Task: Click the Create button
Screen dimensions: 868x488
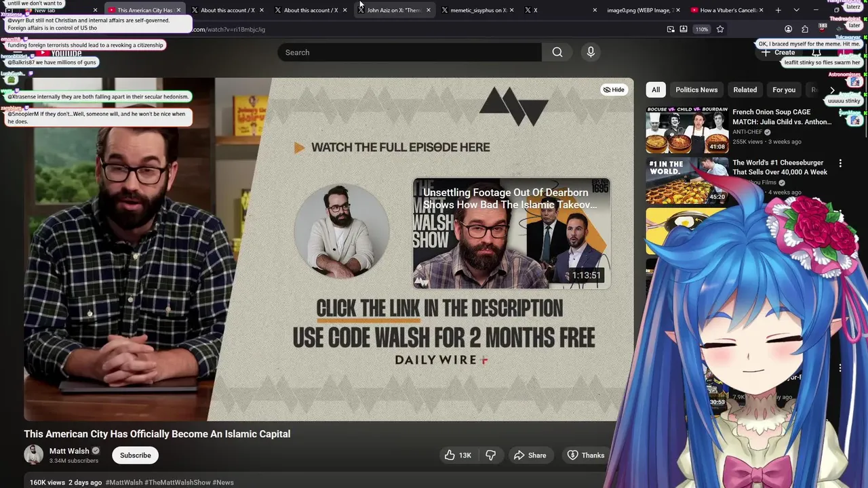Action: [x=778, y=52]
